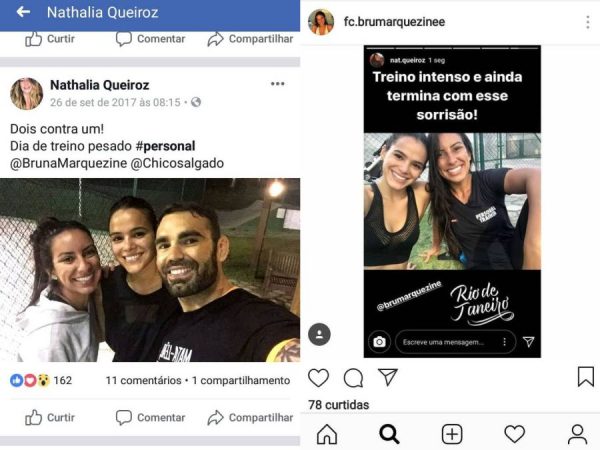
Task: Open fc.brumarquezinee profile picture
Action: [321, 22]
